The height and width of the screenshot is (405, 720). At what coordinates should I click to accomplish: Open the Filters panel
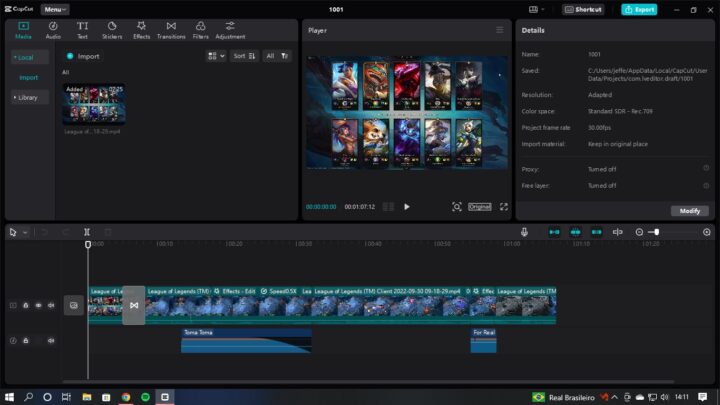[x=200, y=30]
